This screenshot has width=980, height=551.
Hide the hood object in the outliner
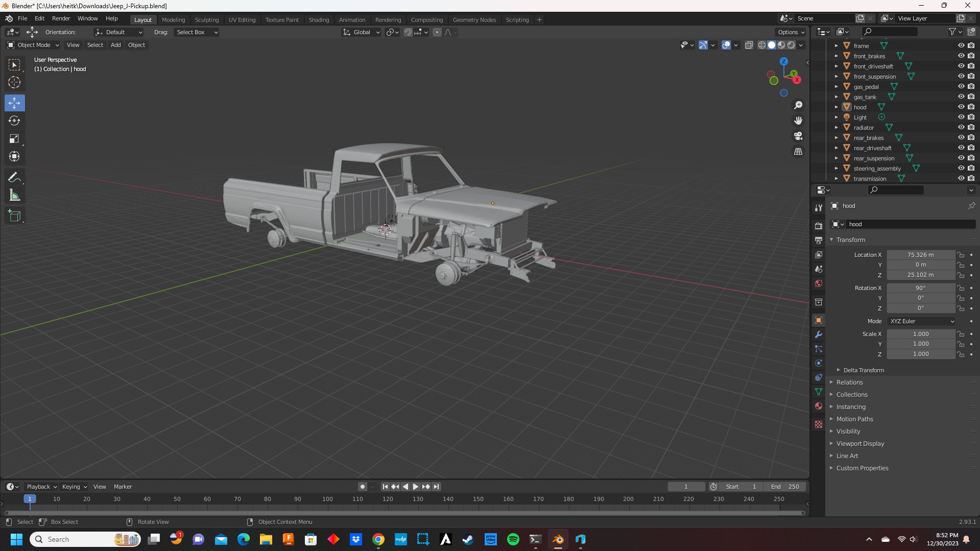[961, 107]
